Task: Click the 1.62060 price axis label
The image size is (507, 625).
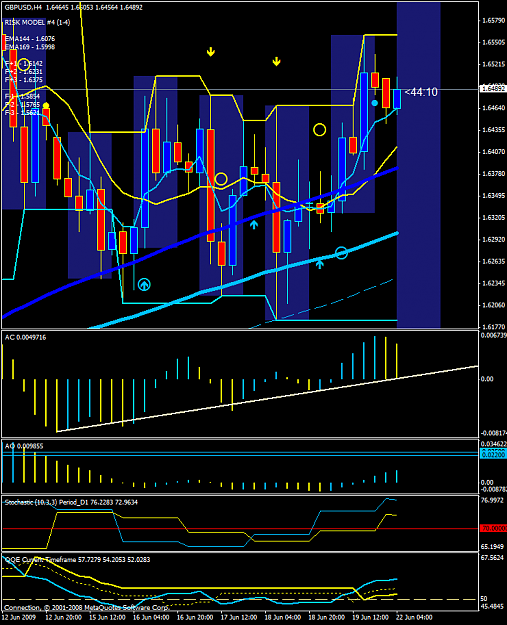Action: click(x=493, y=305)
